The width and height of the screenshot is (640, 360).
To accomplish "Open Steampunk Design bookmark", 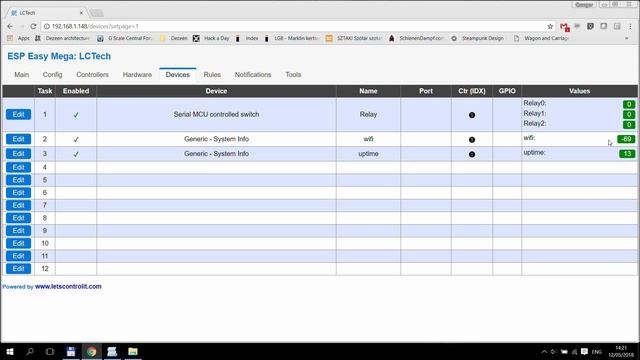I will tap(478, 38).
